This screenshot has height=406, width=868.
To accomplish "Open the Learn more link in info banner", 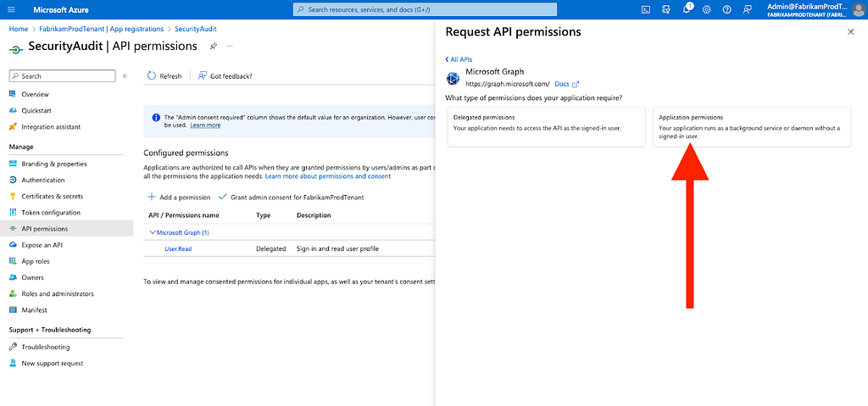I will tap(205, 125).
